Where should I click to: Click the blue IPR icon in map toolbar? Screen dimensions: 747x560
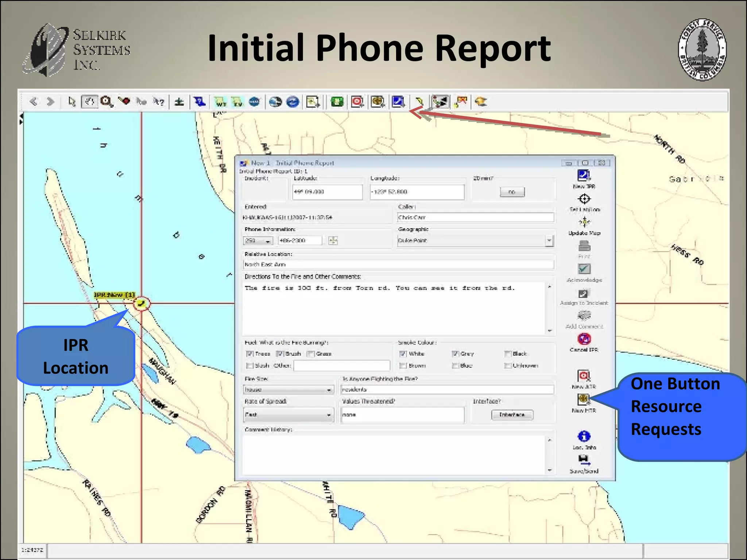click(398, 102)
